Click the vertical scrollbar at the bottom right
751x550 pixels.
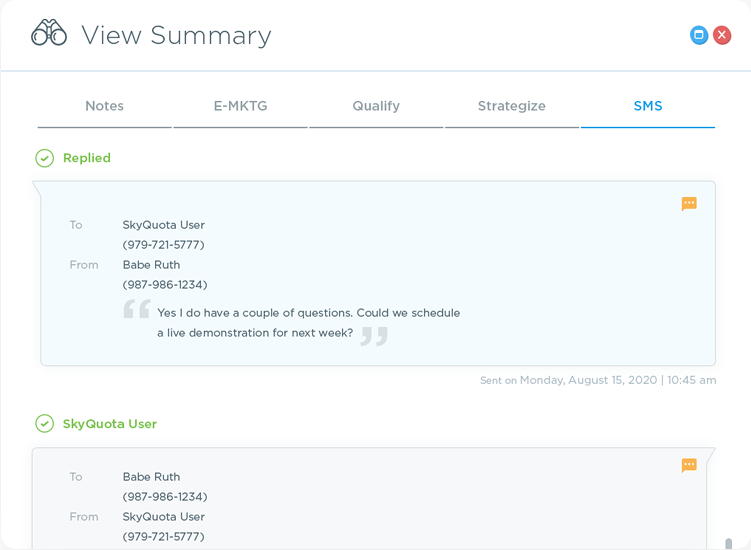[x=728, y=543]
